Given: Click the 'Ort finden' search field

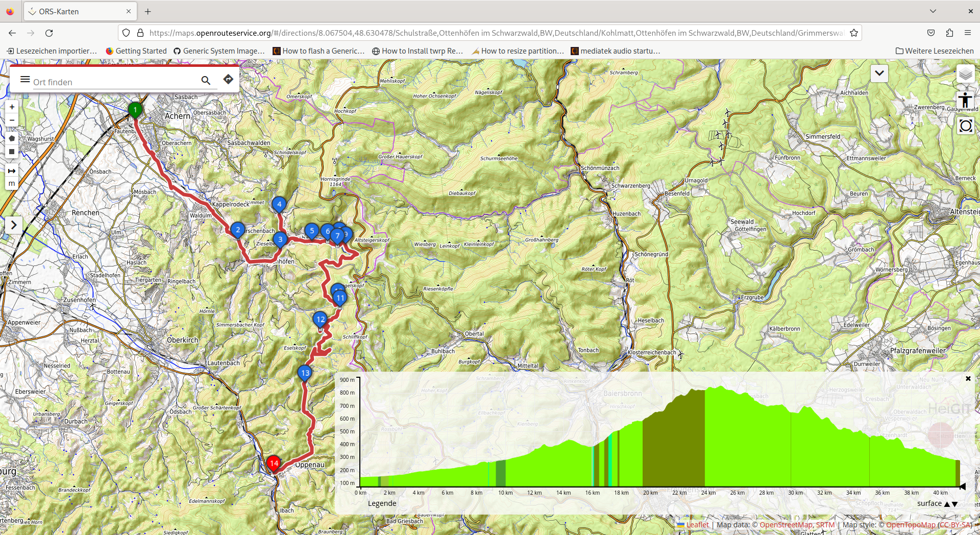Looking at the screenshot, I should [115, 82].
